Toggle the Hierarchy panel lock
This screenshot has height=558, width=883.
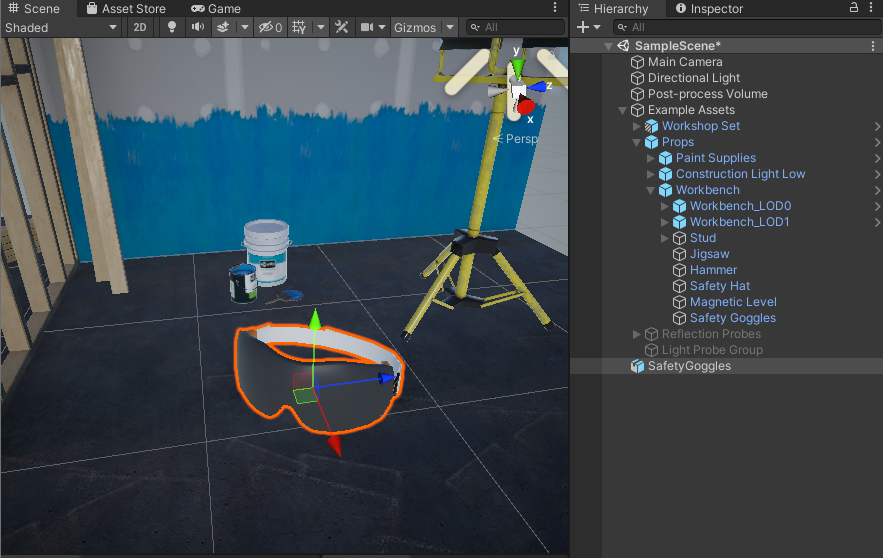[x=854, y=8]
